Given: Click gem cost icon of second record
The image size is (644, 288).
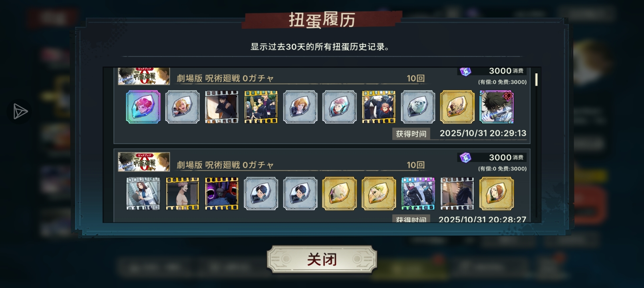Looking at the screenshot, I should 465,158.
